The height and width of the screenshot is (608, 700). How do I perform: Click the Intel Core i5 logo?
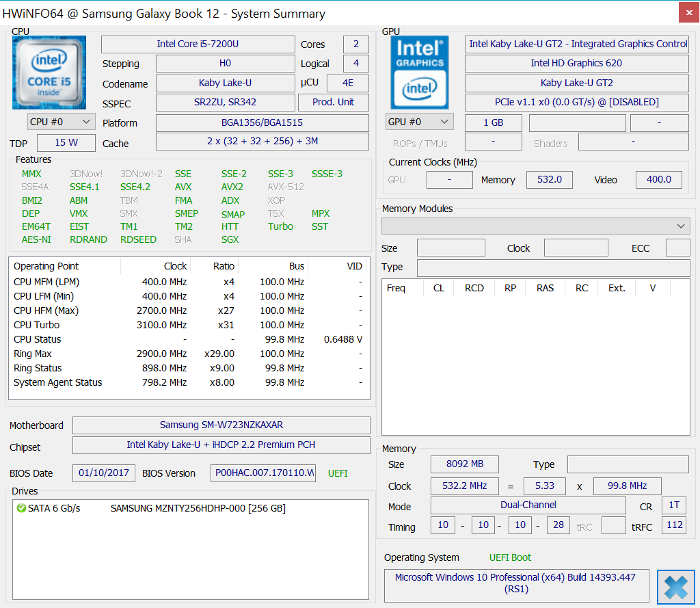49,72
